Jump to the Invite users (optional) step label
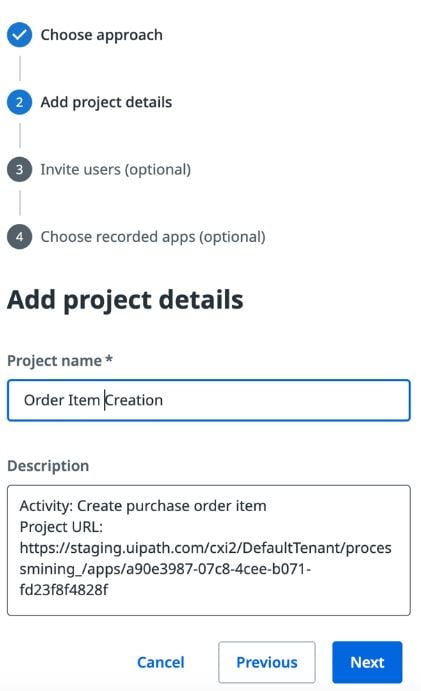The width and height of the screenshot is (421, 691). point(115,170)
